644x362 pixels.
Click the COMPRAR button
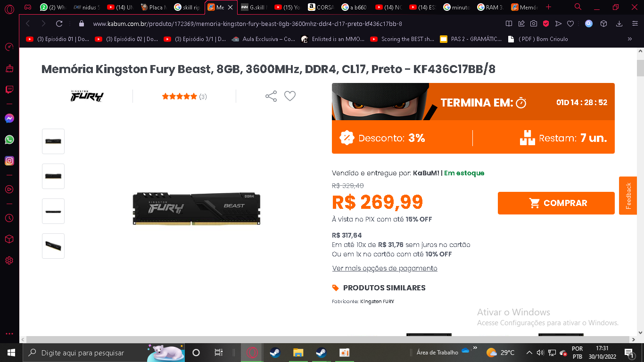556,203
